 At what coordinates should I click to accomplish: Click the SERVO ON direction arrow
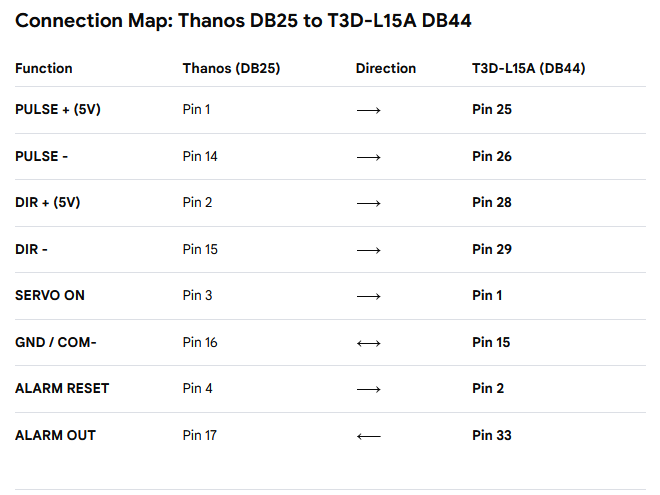[369, 296]
